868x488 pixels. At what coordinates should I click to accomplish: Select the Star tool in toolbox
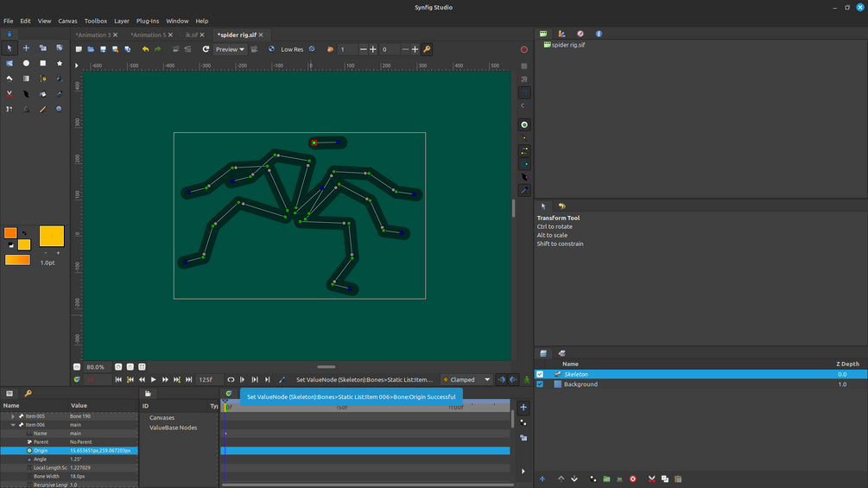pos(59,63)
